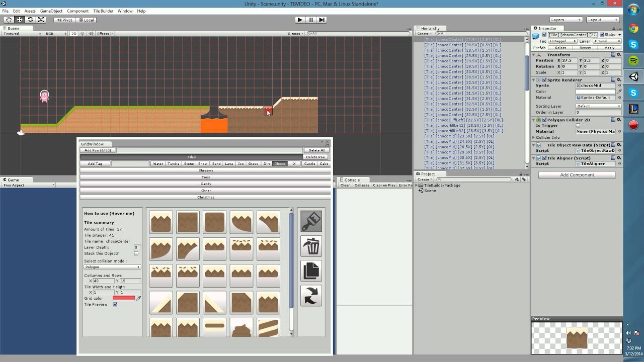Image resolution: width=644 pixels, height=362 pixels.
Task: Open Spotify from the Windows taskbar
Action: [633, 61]
